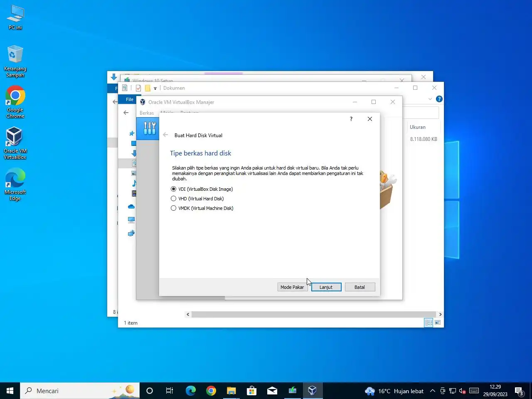Click the muted volume tray icon

[x=462, y=391]
